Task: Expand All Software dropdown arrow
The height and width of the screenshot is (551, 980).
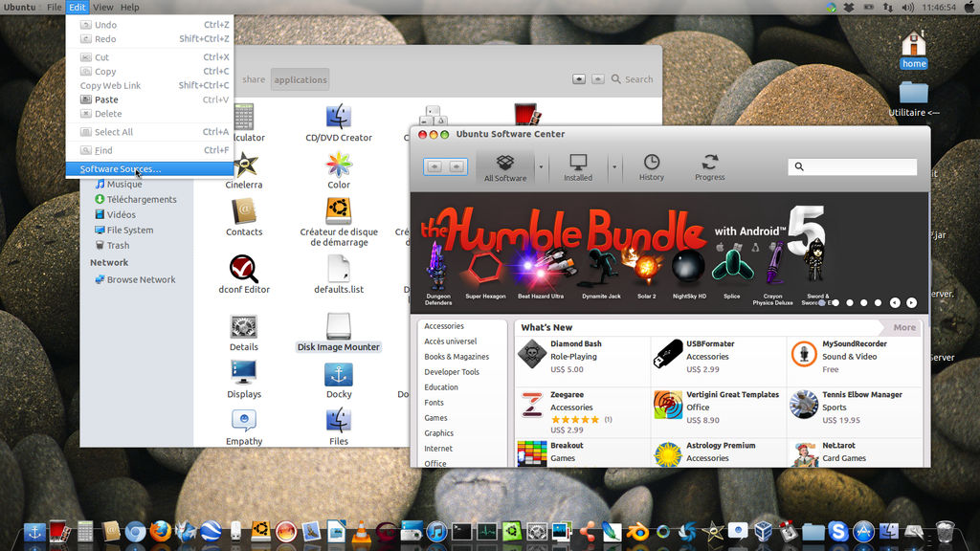Action: (541, 167)
